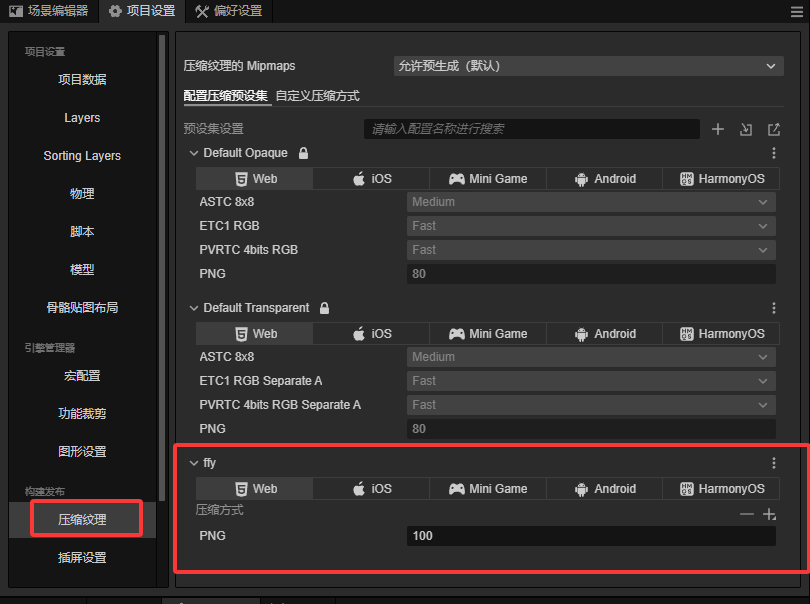
Task: Collapse the Default Transparent section
Action: [x=194, y=308]
